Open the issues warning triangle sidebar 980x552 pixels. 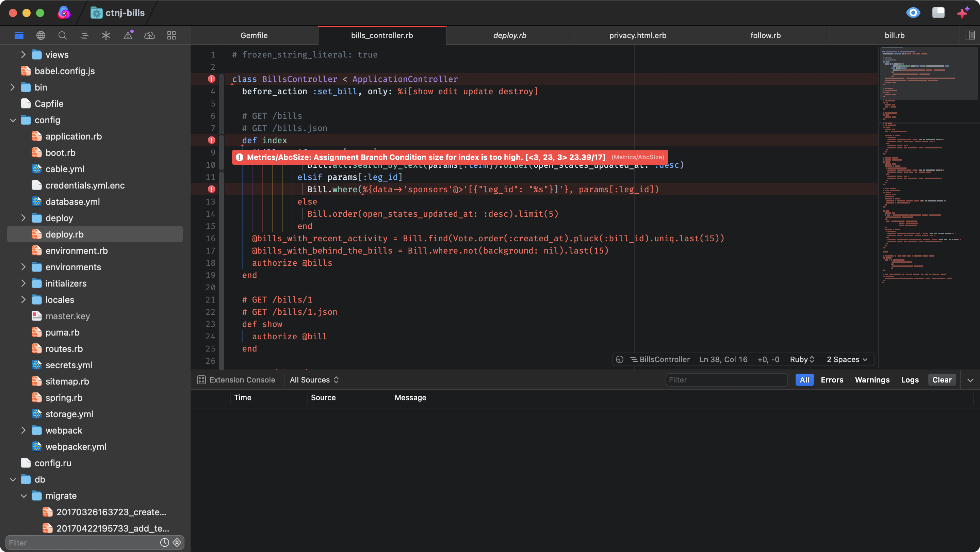(x=128, y=35)
